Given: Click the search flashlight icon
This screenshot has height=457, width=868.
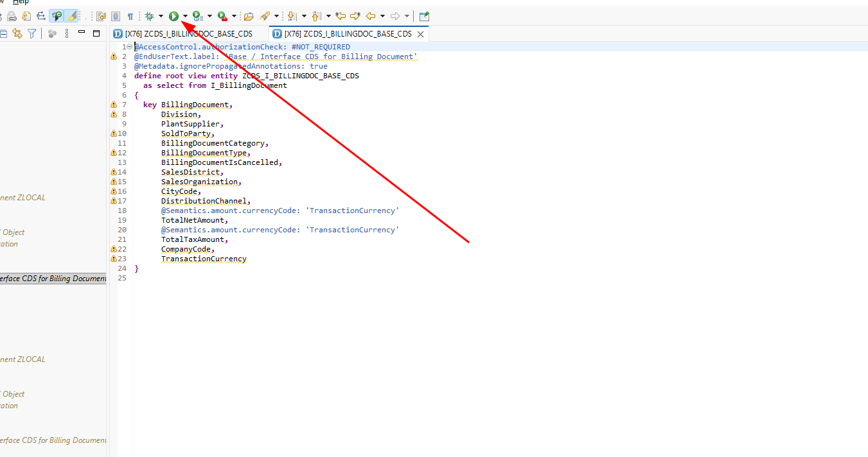Looking at the screenshot, I should pos(265,16).
